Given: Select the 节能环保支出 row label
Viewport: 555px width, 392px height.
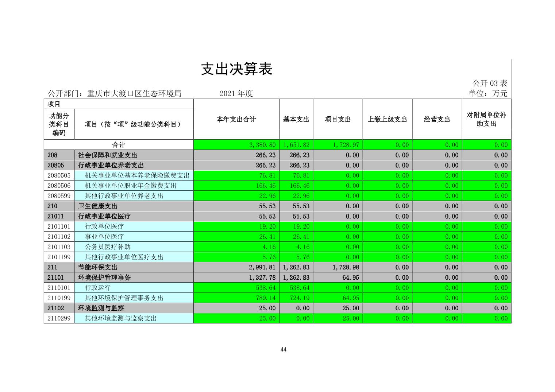Looking at the screenshot, I should click(x=97, y=267).
